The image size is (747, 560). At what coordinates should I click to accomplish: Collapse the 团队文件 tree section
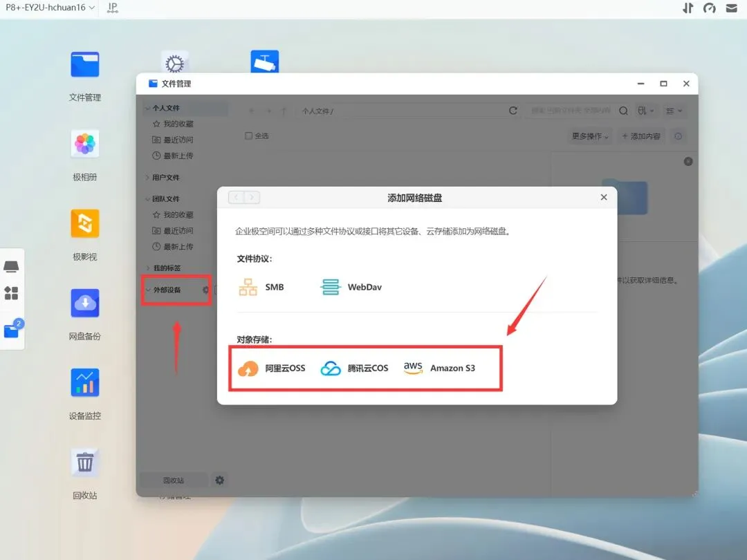click(148, 198)
